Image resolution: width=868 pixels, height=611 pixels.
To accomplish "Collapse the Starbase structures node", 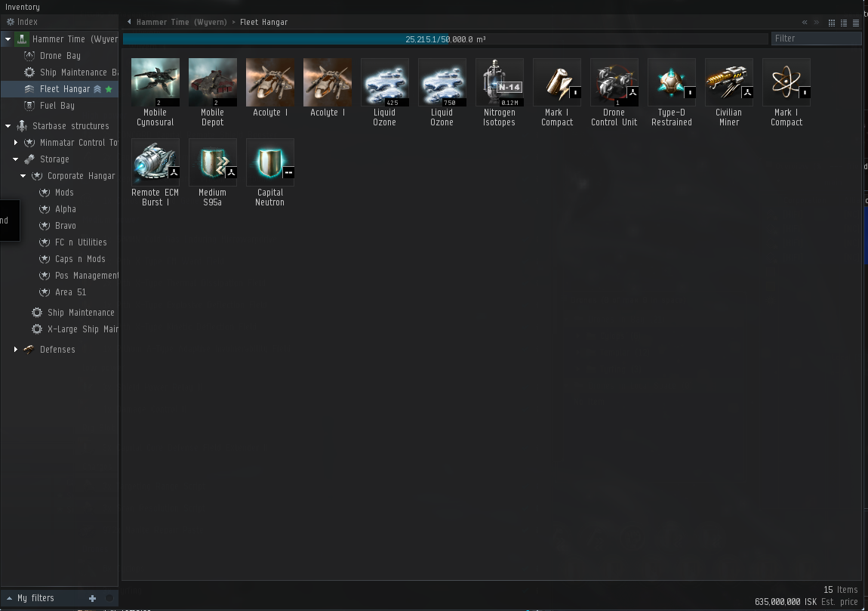I will point(8,126).
